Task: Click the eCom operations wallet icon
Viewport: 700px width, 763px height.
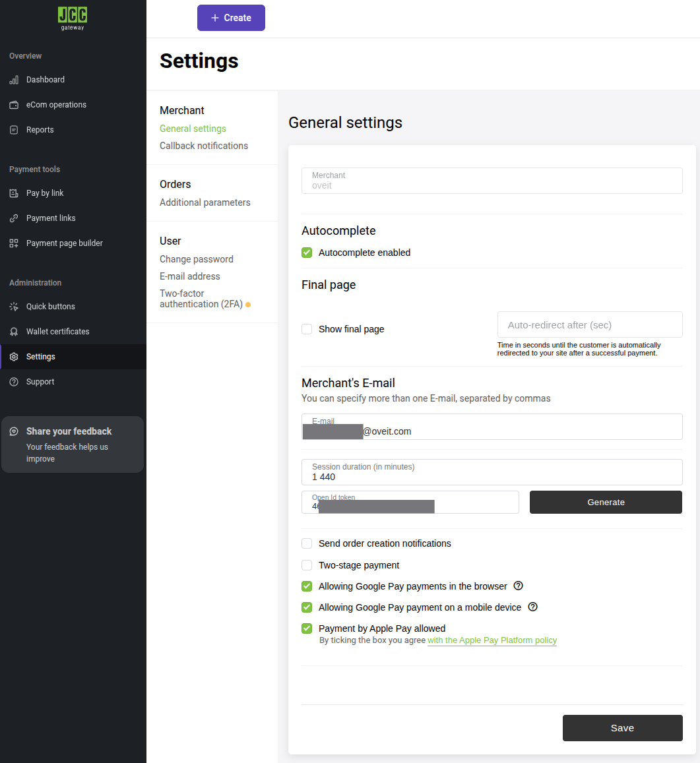Action: [x=14, y=105]
